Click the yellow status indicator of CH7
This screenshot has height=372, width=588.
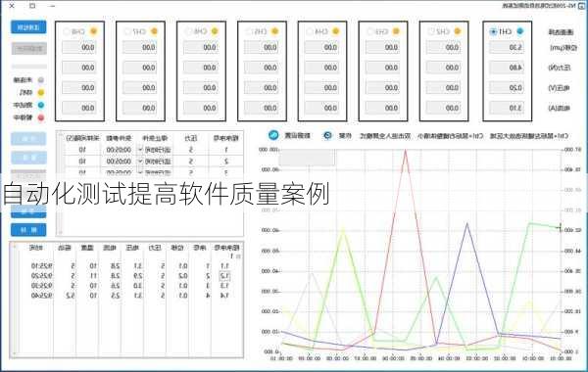(154, 31)
